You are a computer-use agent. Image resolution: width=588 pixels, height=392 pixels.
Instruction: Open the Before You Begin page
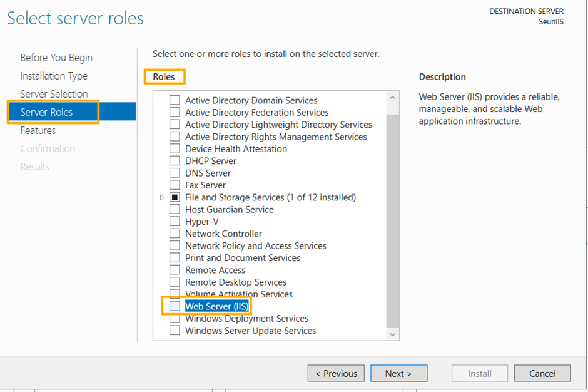(x=56, y=58)
